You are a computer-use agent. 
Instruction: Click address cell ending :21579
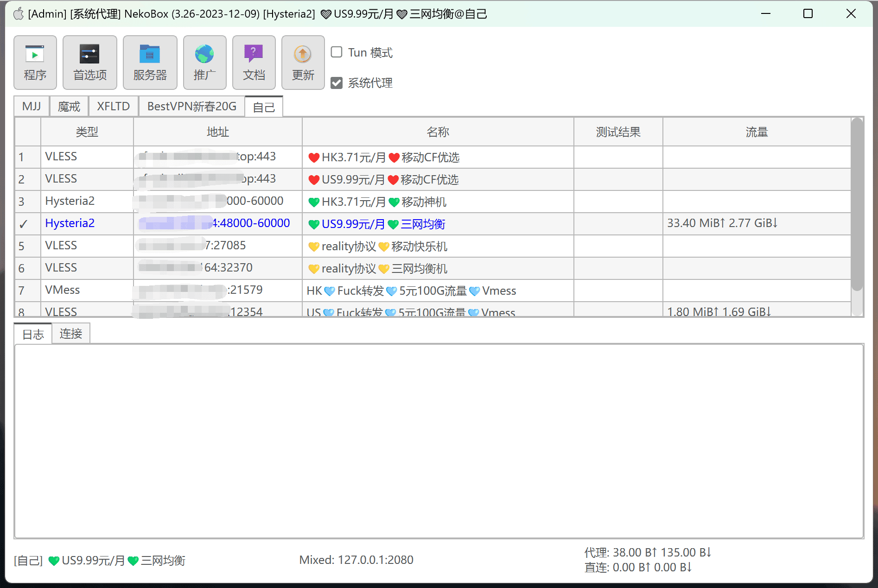[x=218, y=291]
